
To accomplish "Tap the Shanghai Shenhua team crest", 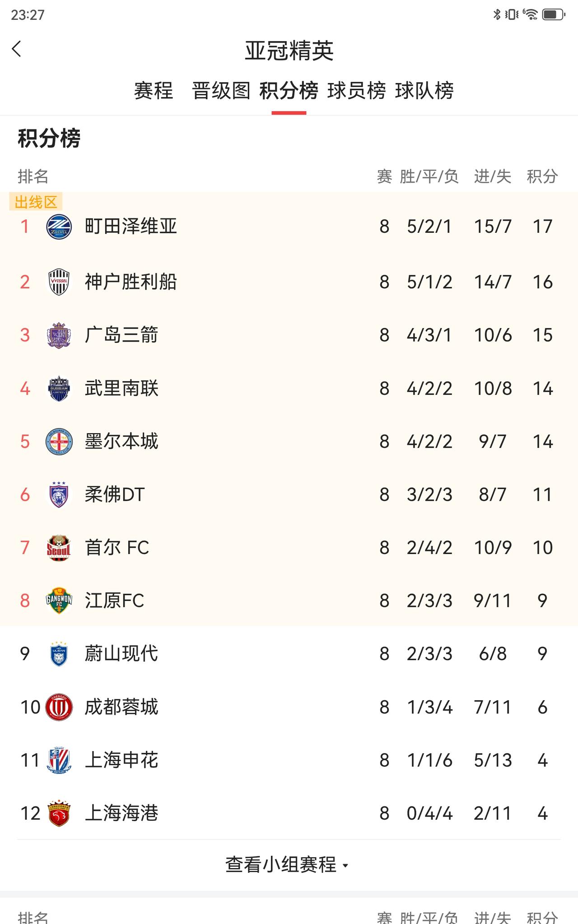I will (59, 760).
